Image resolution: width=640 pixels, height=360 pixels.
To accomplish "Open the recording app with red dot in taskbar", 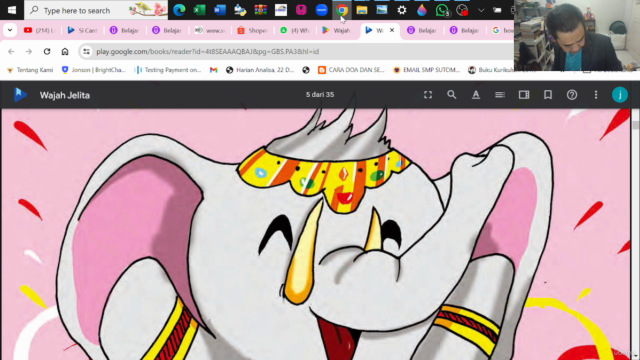I will coord(462,10).
